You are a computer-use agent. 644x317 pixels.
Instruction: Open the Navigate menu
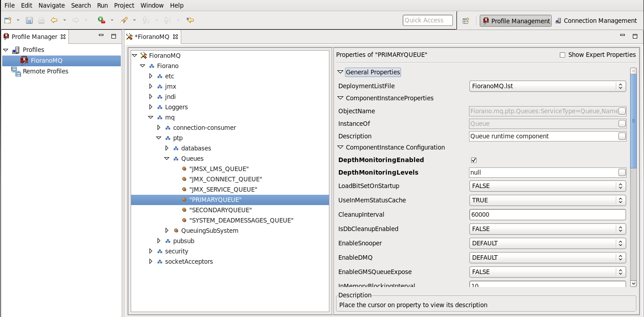click(x=51, y=5)
